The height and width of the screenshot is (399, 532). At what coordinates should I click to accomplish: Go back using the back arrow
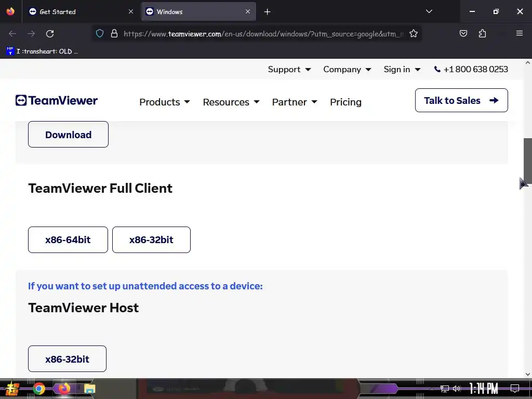[x=12, y=34]
